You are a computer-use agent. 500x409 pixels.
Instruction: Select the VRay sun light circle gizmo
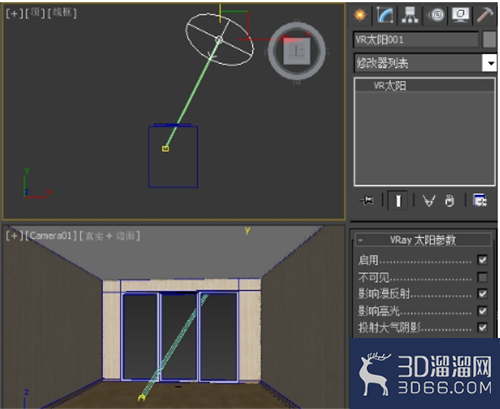(x=220, y=40)
